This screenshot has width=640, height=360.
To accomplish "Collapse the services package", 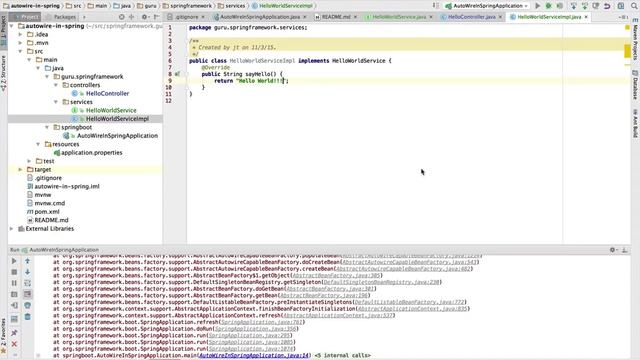I will 56,102.
